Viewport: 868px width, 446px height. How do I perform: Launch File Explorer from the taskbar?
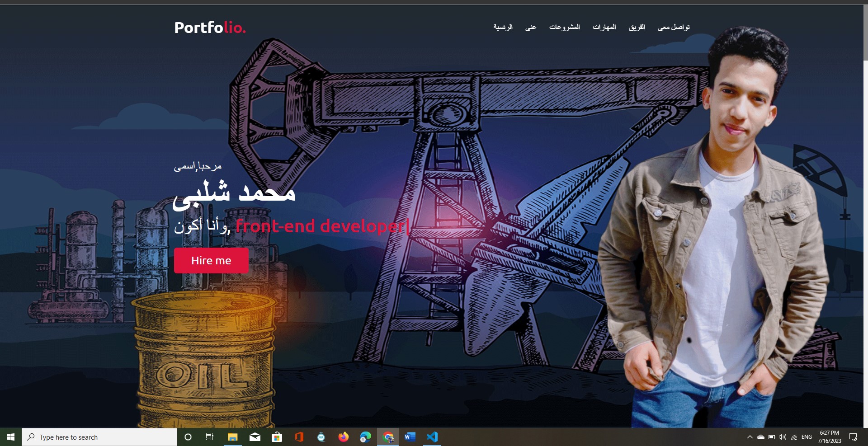(x=232, y=437)
